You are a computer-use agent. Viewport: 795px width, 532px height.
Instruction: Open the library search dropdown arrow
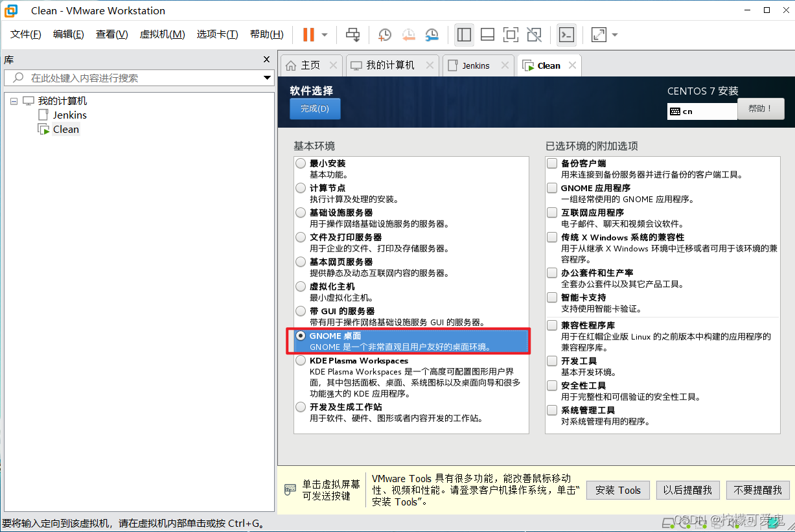[x=268, y=78]
